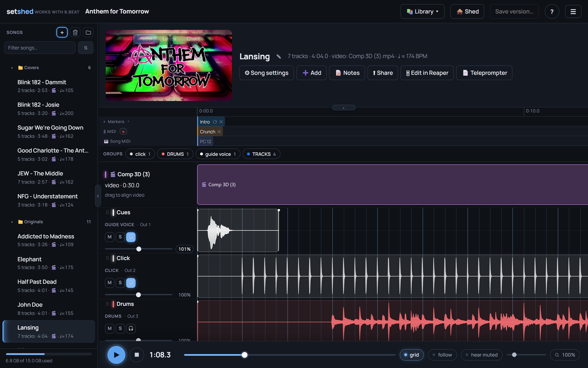Screen dimensions: 588x368
Task: Add a new song with the plus icon
Action: coord(62,32)
